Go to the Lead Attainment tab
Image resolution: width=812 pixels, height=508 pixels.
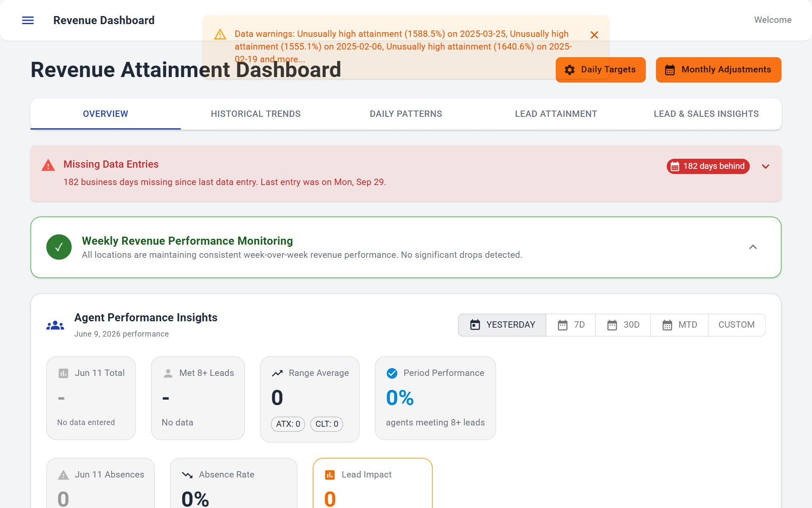(x=556, y=114)
